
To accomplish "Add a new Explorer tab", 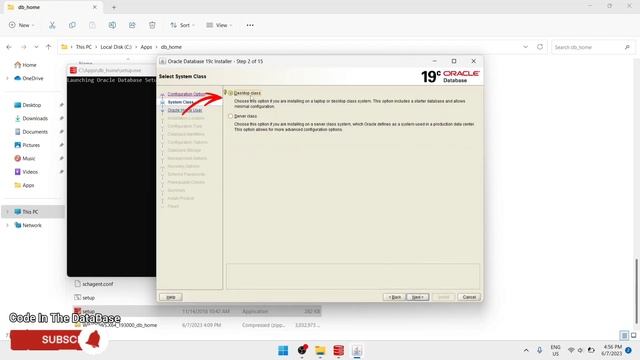I will (x=114, y=7).
